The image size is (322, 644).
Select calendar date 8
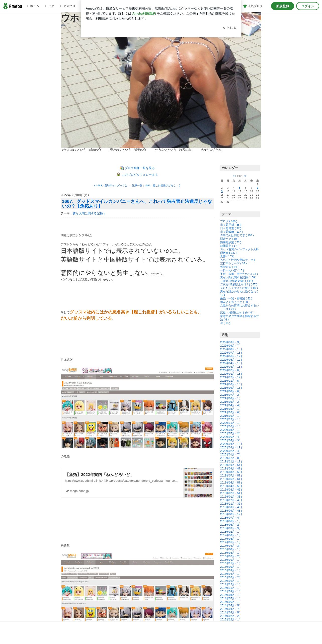[257, 188]
